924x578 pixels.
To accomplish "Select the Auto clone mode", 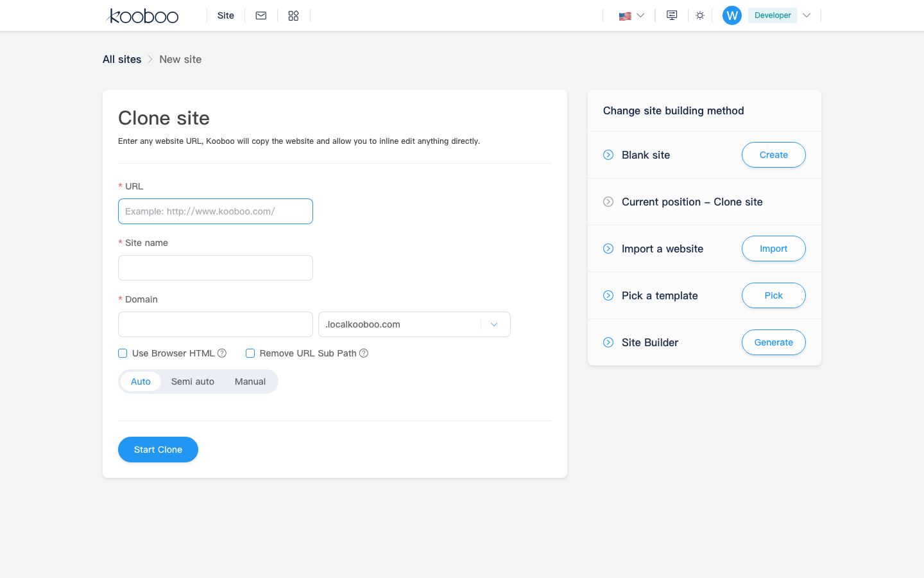I will click(141, 381).
